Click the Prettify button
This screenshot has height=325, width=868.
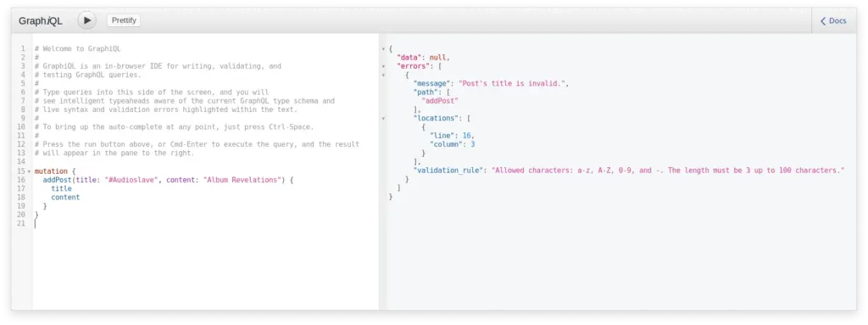(x=124, y=20)
